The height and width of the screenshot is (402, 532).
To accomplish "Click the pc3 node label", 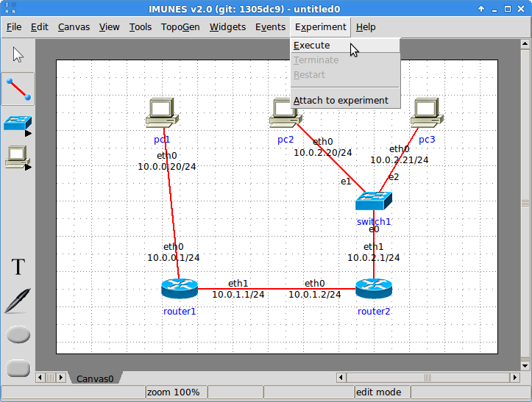I will click(427, 140).
